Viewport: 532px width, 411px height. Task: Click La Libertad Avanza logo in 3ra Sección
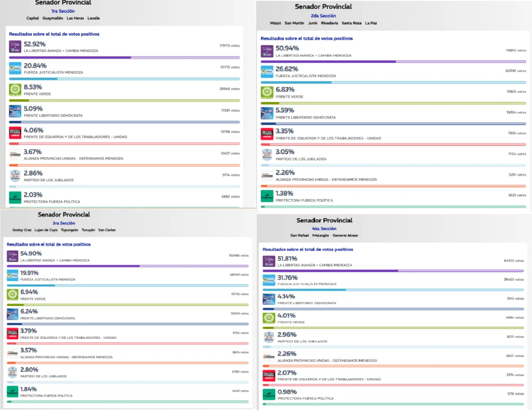pyautogui.click(x=12, y=256)
